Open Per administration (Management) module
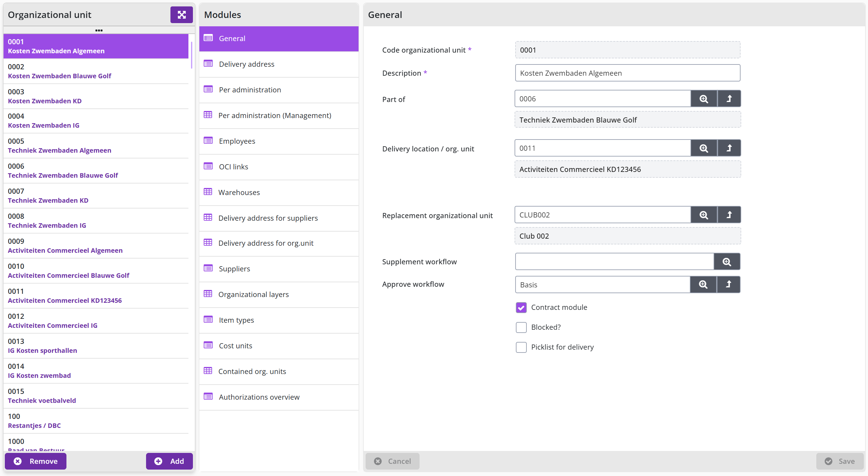 (279, 115)
